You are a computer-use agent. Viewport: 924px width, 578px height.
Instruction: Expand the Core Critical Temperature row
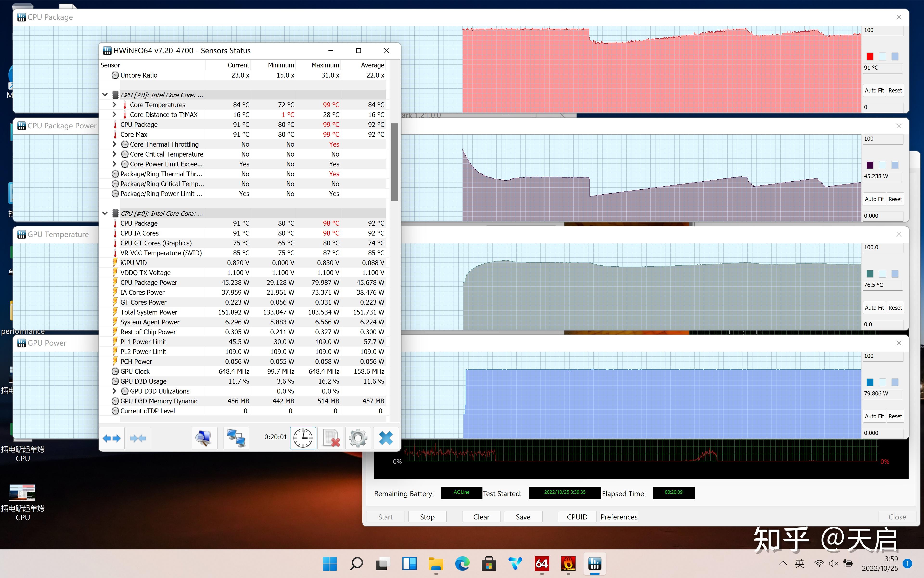tap(114, 154)
